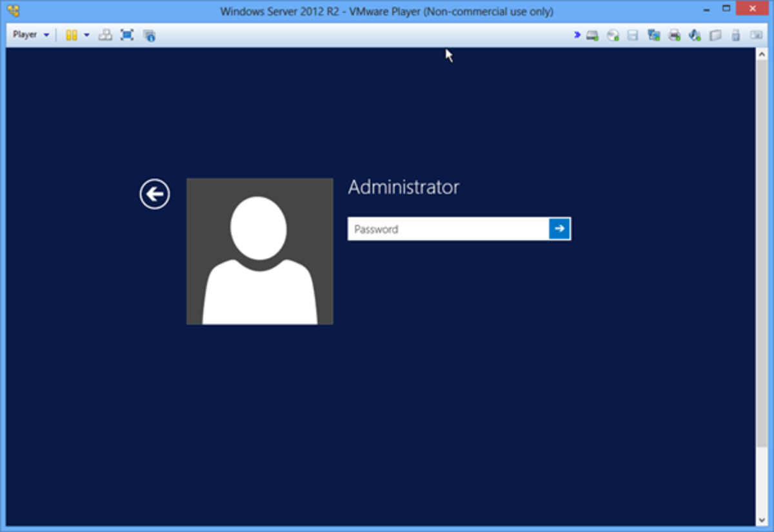Click the Administrator user name label
The width and height of the screenshot is (774, 532).
click(x=403, y=187)
